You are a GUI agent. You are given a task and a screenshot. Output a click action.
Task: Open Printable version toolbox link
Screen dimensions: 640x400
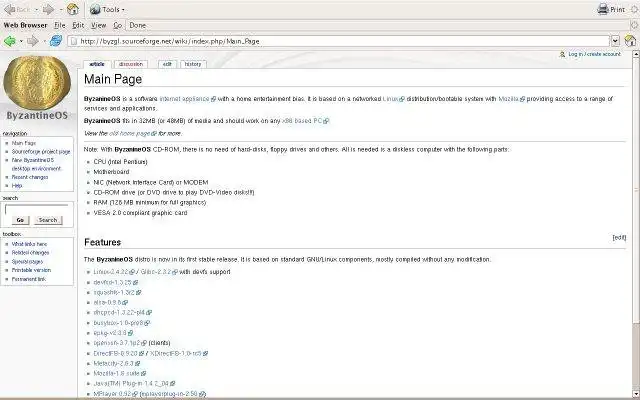[x=31, y=270]
